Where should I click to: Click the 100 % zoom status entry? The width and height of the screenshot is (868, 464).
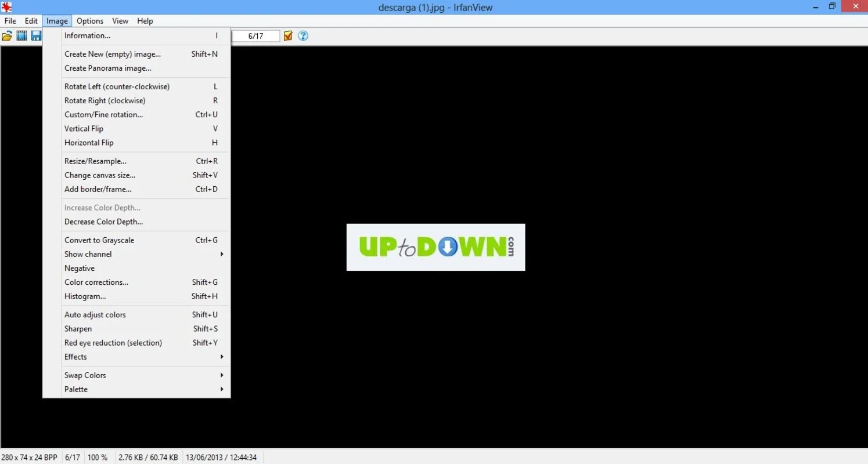[98, 457]
